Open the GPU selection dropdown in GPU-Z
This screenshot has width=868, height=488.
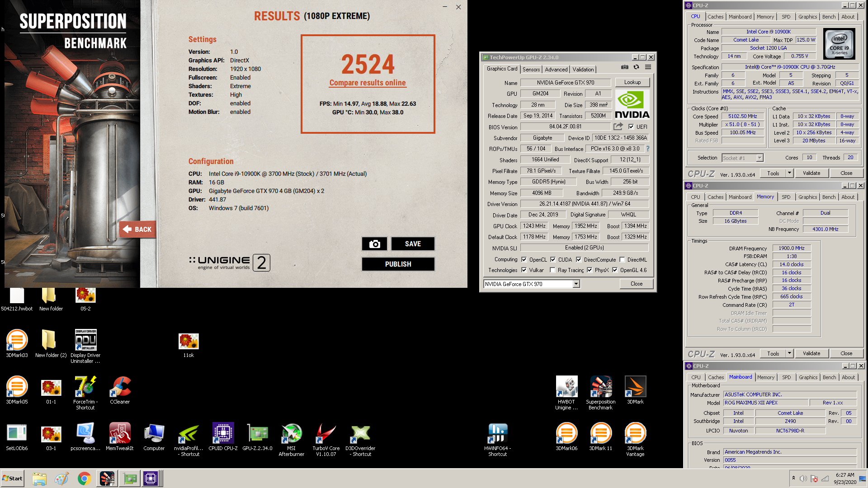click(532, 284)
